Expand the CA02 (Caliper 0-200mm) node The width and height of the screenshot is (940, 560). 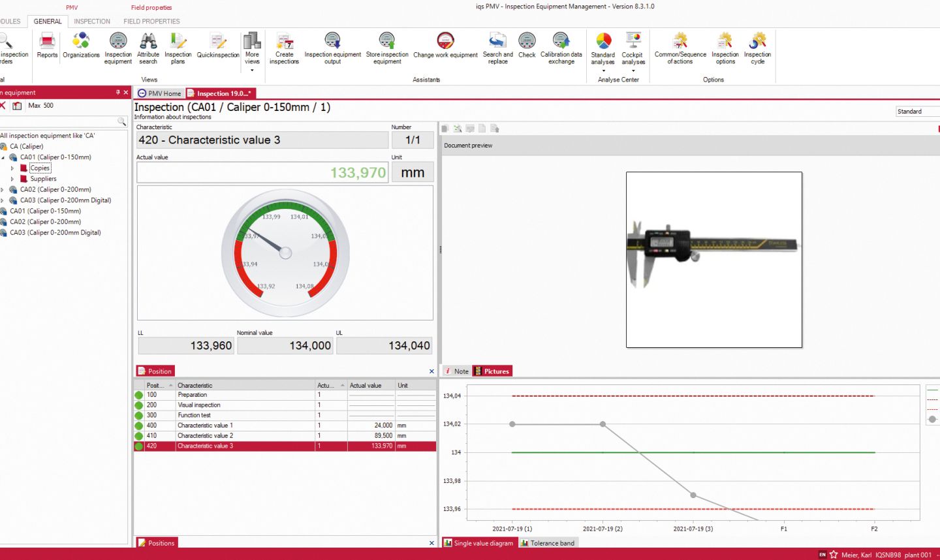12,189
